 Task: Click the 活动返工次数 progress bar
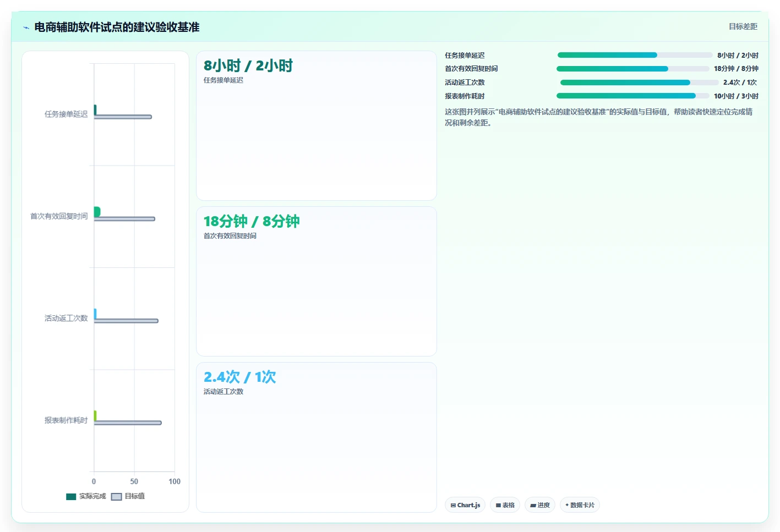[x=639, y=83]
